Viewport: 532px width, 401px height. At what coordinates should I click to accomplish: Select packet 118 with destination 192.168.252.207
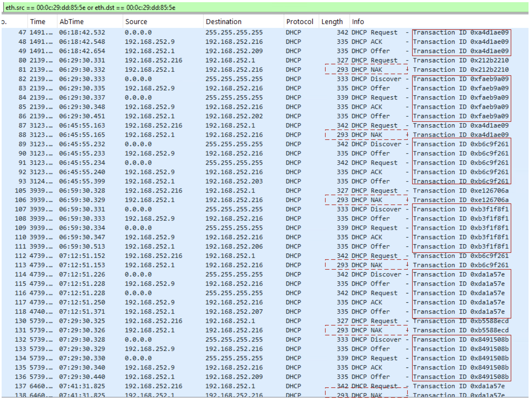[x=265, y=312]
